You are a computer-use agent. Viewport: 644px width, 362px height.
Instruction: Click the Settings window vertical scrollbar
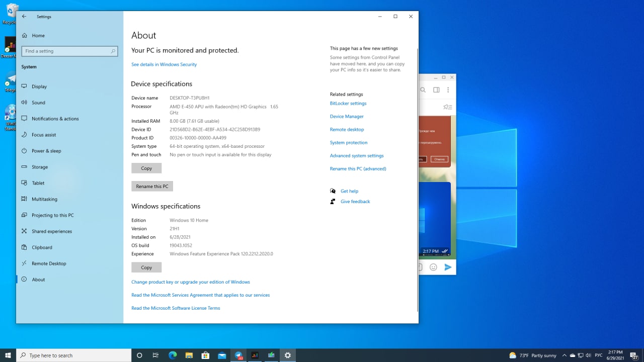point(417,179)
